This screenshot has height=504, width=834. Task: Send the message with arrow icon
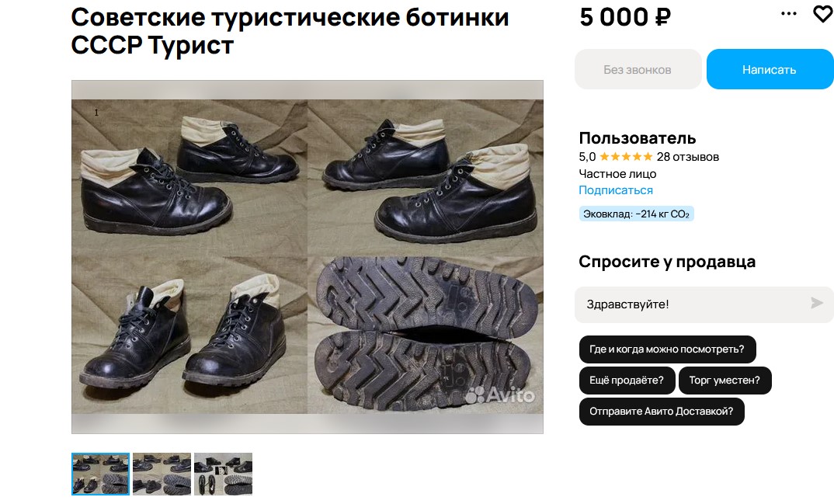click(x=816, y=304)
